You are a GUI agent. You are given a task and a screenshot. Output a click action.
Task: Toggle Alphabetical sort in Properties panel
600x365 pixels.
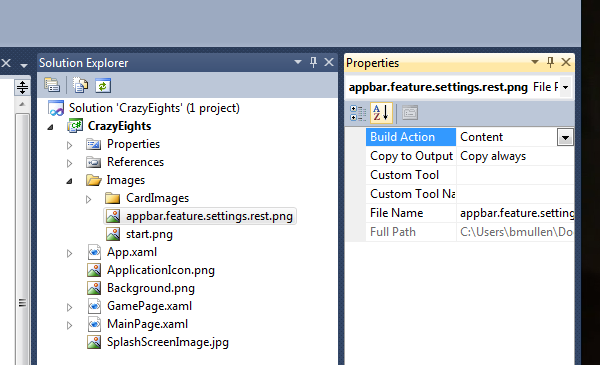[381, 113]
